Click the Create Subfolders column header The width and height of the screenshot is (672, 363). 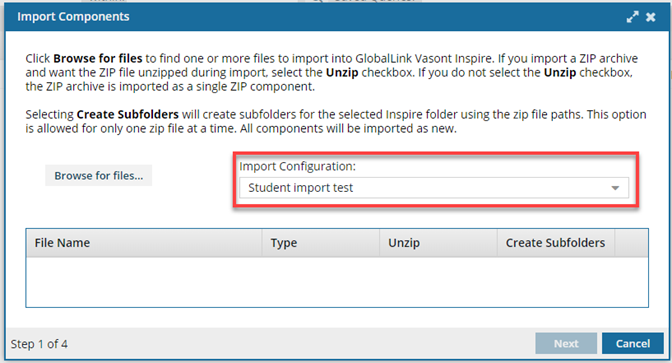[x=555, y=243]
